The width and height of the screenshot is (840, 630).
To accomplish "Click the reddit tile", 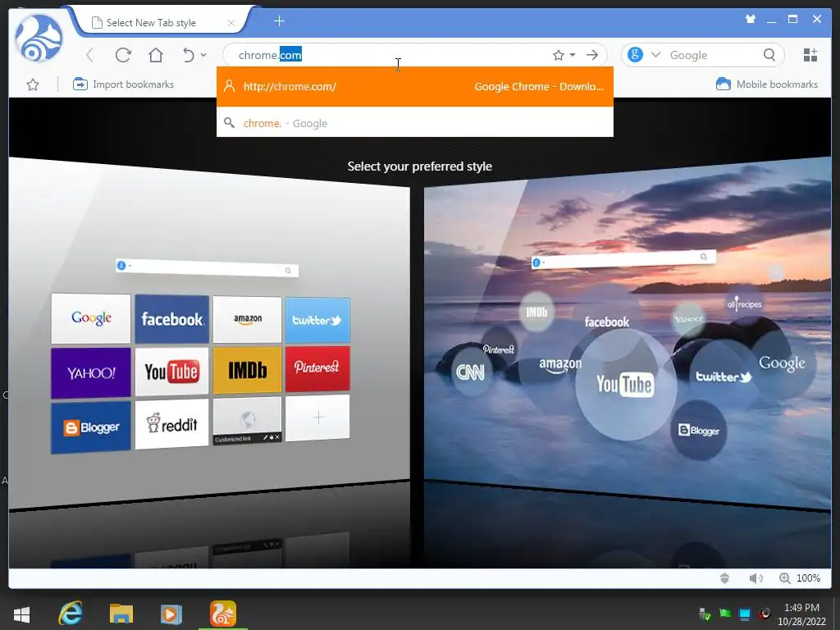I will click(172, 424).
